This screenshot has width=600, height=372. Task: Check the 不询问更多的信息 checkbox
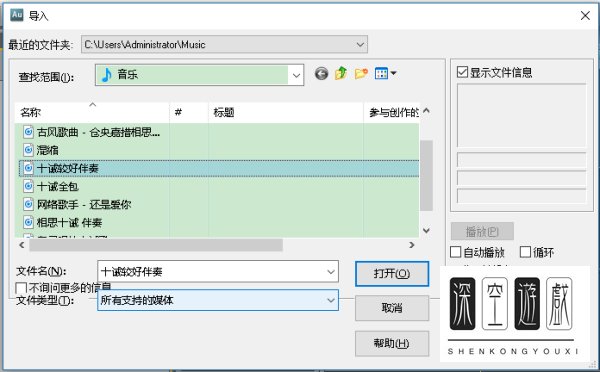point(21,288)
